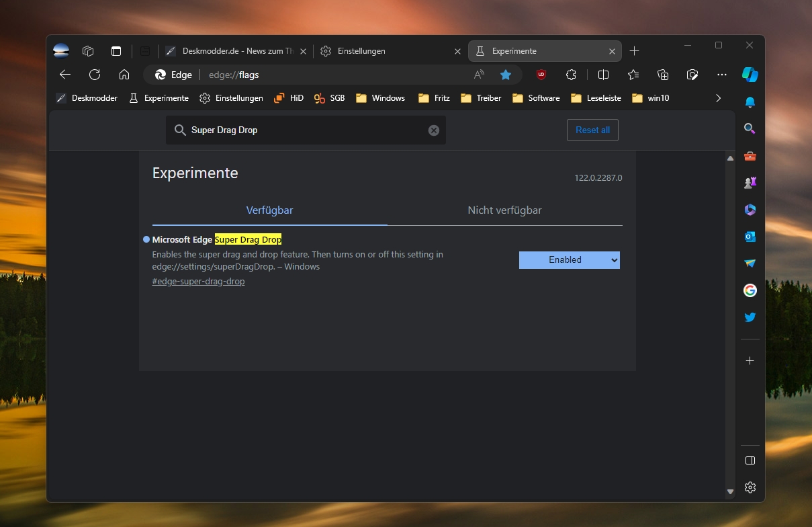Select the Experimente browser tab
The image size is (812, 527).
(545, 51)
